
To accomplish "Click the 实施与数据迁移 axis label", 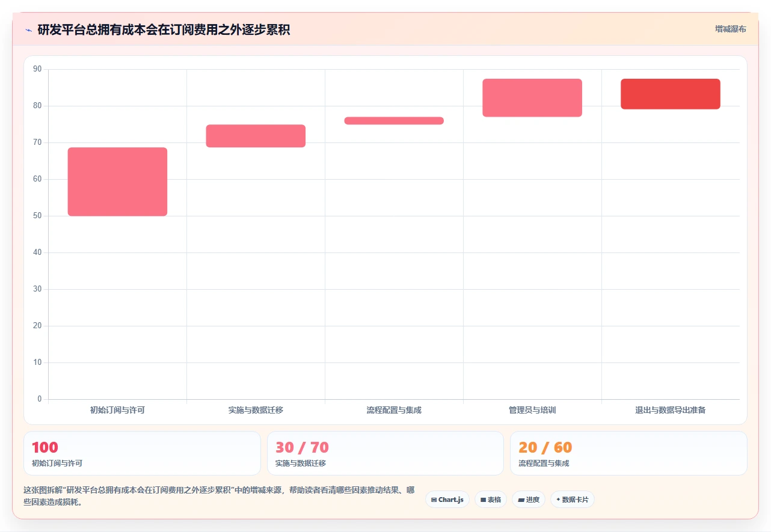I will pyautogui.click(x=256, y=410).
